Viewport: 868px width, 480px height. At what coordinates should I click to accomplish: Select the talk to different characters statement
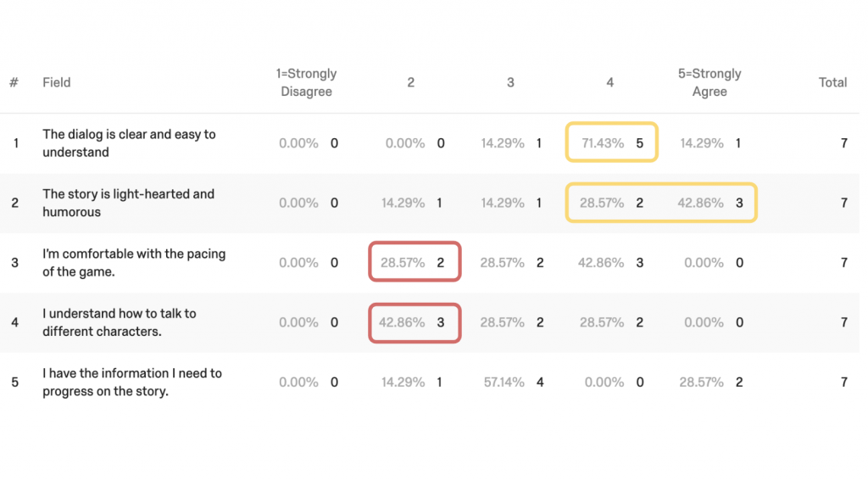(x=120, y=322)
